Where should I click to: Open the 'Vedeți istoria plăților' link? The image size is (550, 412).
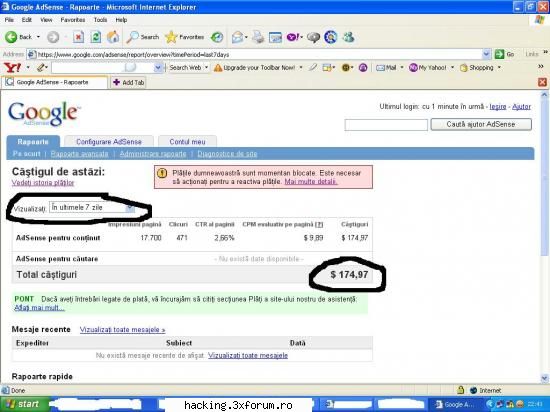43,183
